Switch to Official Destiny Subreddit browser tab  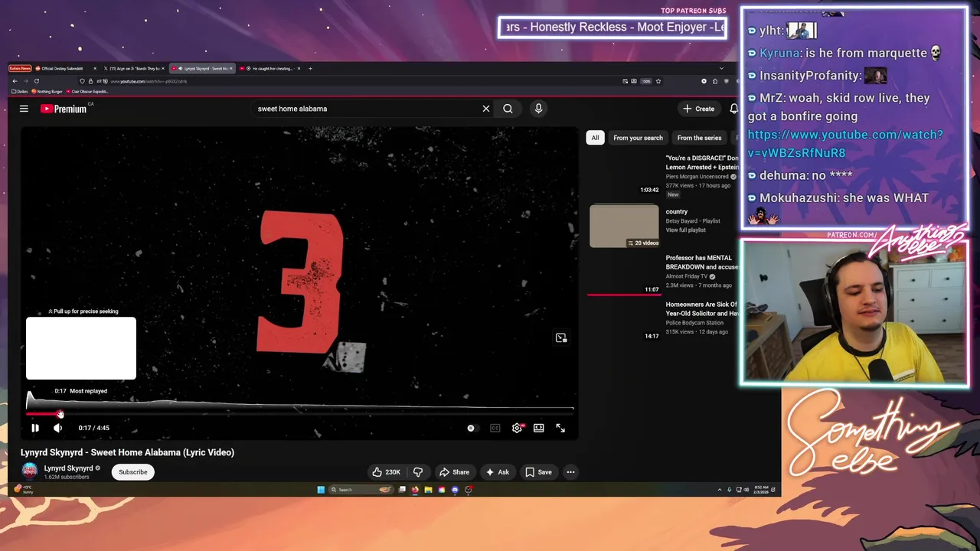point(65,68)
